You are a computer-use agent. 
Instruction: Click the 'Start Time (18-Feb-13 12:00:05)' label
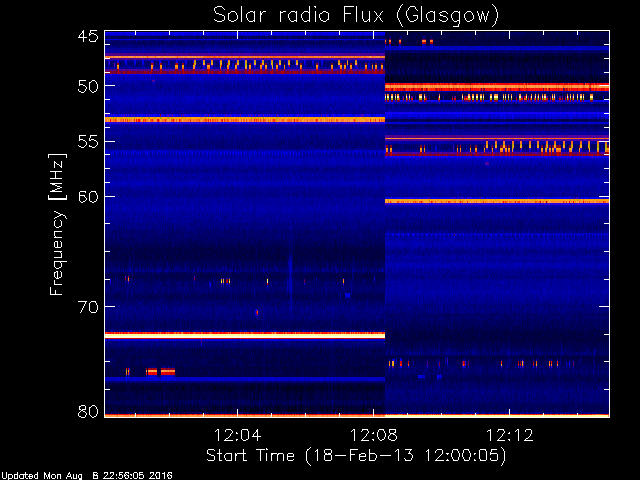(x=356, y=456)
